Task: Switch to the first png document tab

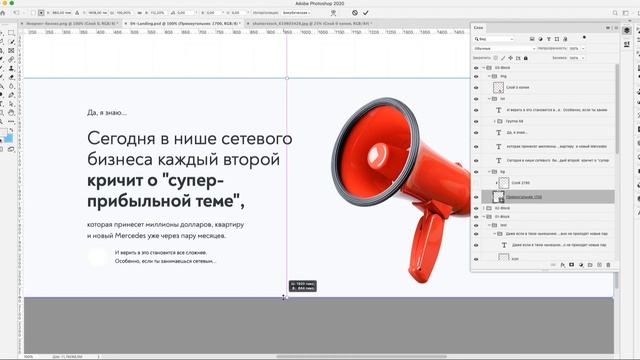Action: click(71, 24)
